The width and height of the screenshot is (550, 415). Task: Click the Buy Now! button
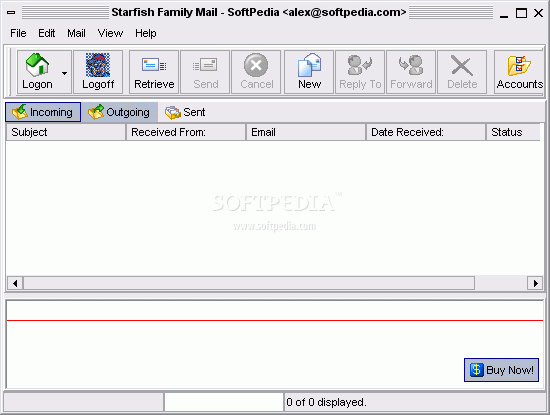coord(501,370)
